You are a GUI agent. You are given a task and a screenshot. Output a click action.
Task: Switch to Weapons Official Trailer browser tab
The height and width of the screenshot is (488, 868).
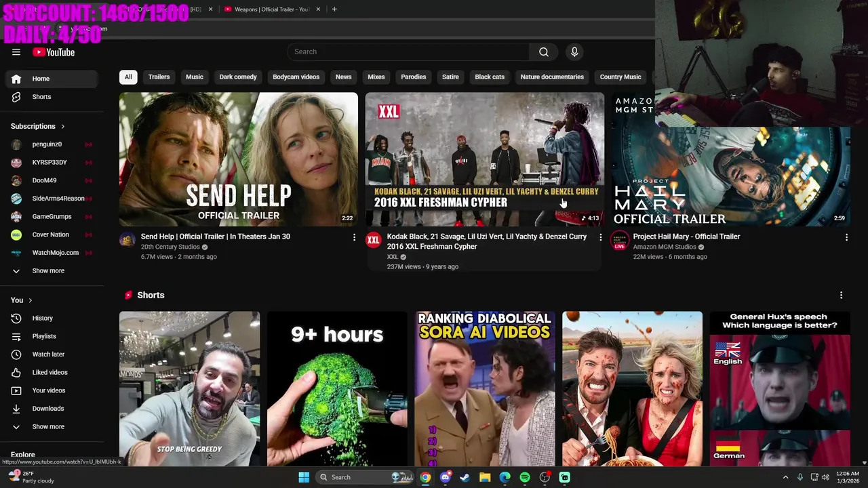[x=271, y=9]
